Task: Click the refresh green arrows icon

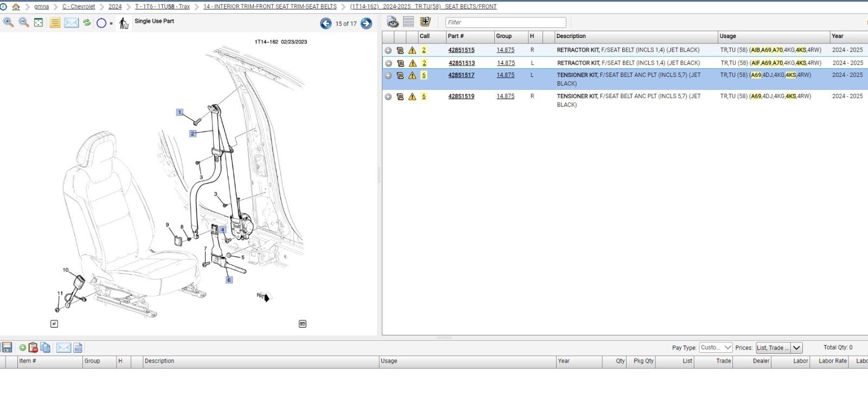Action: point(87,23)
